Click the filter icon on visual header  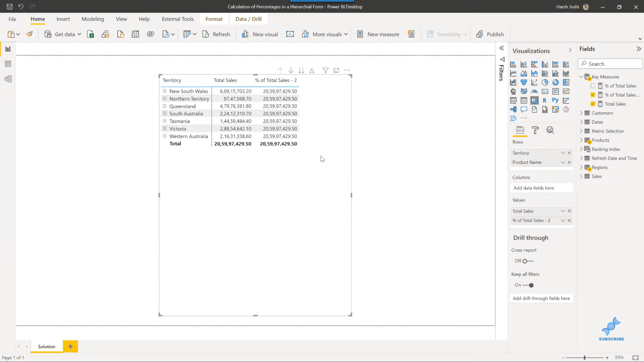tap(325, 70)
